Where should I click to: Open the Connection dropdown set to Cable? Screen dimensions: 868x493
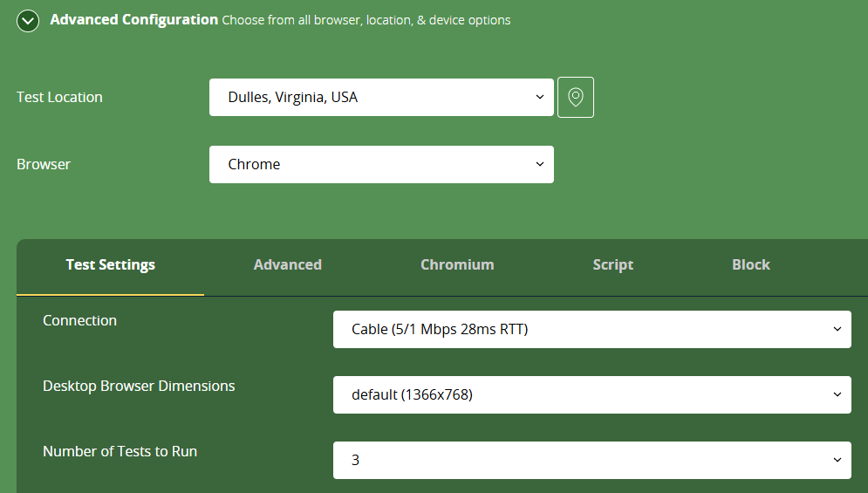[x=591, y=330]
